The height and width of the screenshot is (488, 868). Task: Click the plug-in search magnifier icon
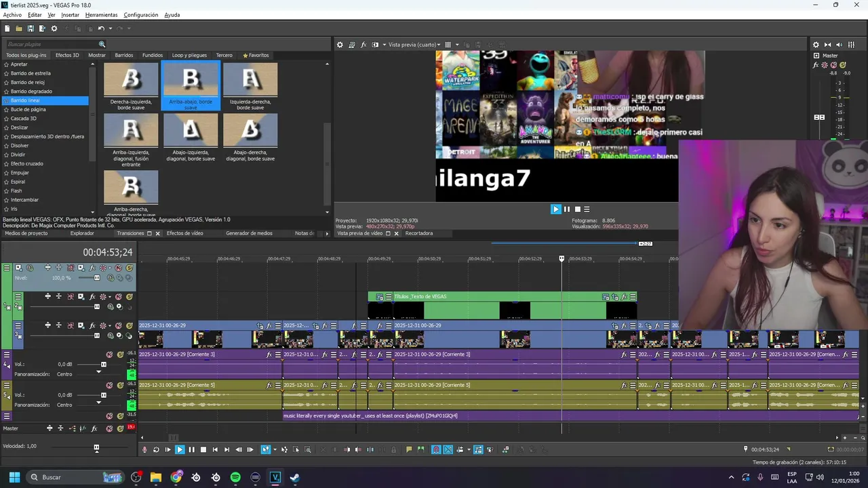(102, 44)
